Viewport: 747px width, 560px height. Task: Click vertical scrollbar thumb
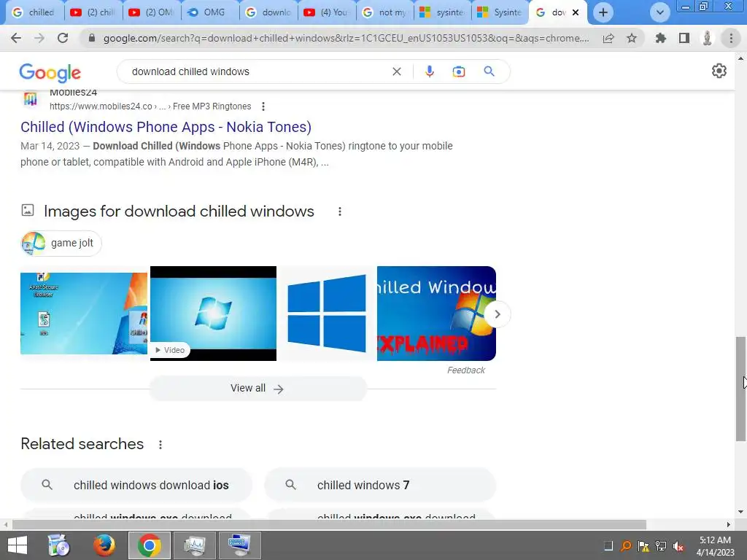740,389
